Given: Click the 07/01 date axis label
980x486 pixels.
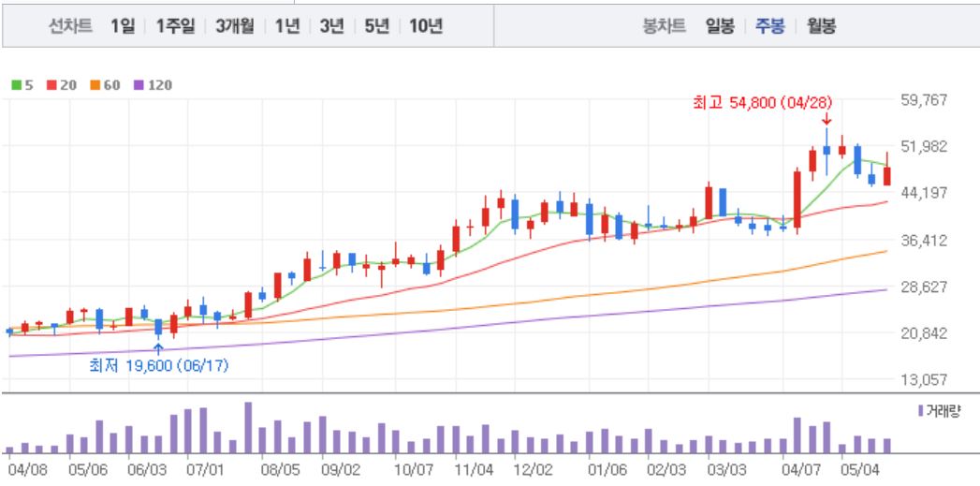Looking at the screenshot, I should point(206,470).
